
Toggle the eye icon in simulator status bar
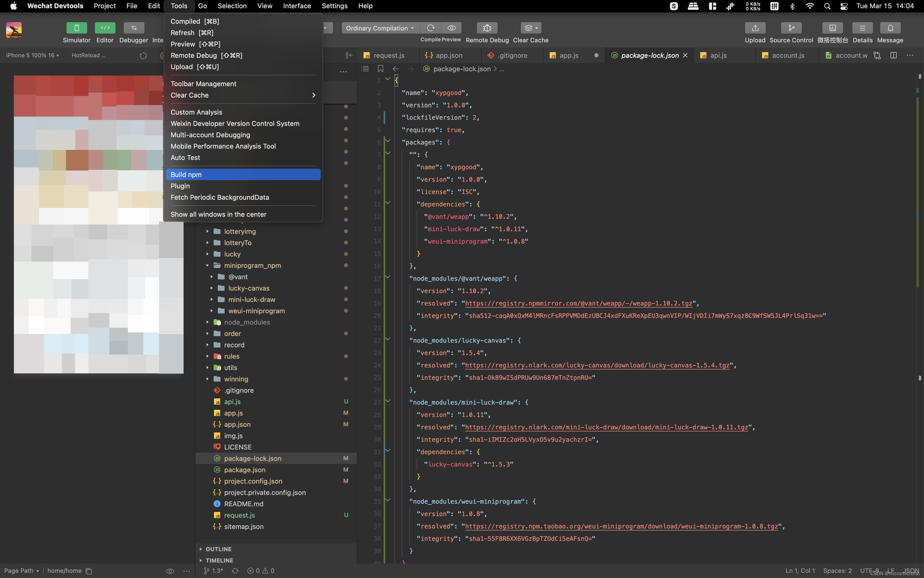170,571
